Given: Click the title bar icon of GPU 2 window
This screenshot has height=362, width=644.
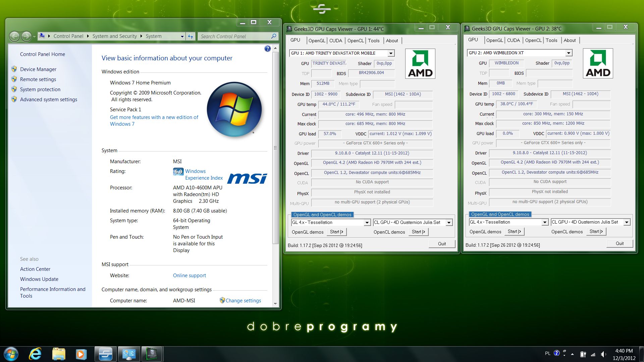Looking at the screenshot, I should pos(467,29).
